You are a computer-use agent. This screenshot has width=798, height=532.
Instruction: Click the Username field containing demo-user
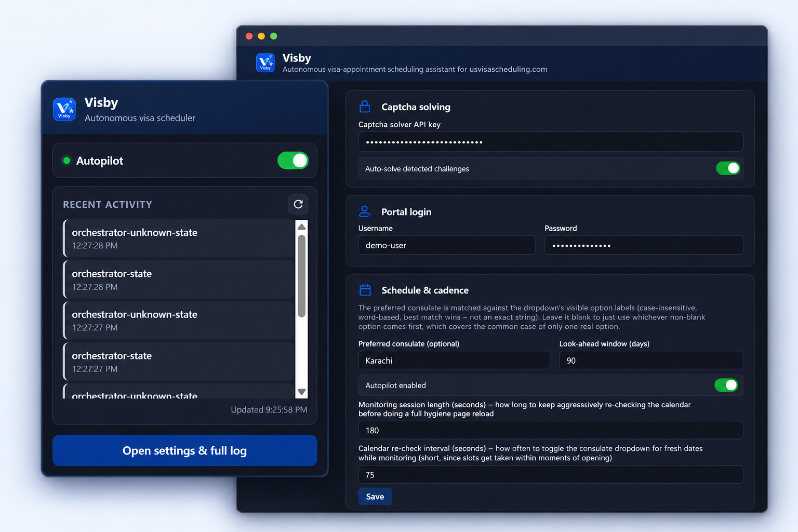click(447, 245)
